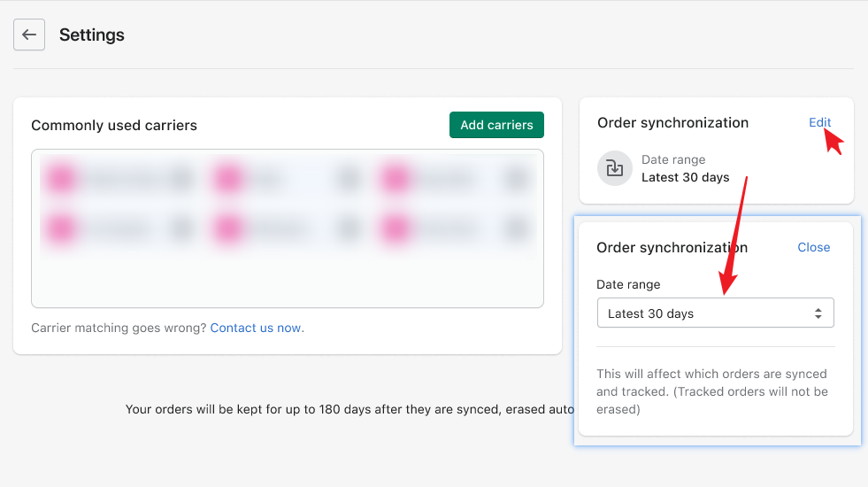The width and height of the screenshot is (868, 487).
Task: Click the pink logo of the top-left carrier
Action: tap(63, 179)
